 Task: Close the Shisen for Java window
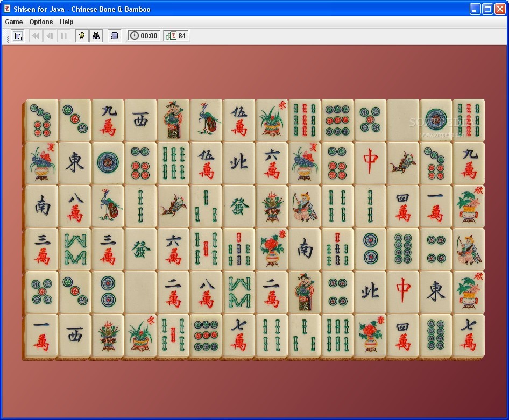tap(500, 9)
